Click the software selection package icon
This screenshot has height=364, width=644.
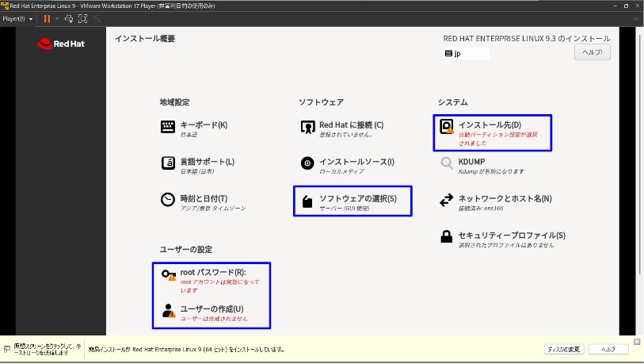[x=307, y=201]
